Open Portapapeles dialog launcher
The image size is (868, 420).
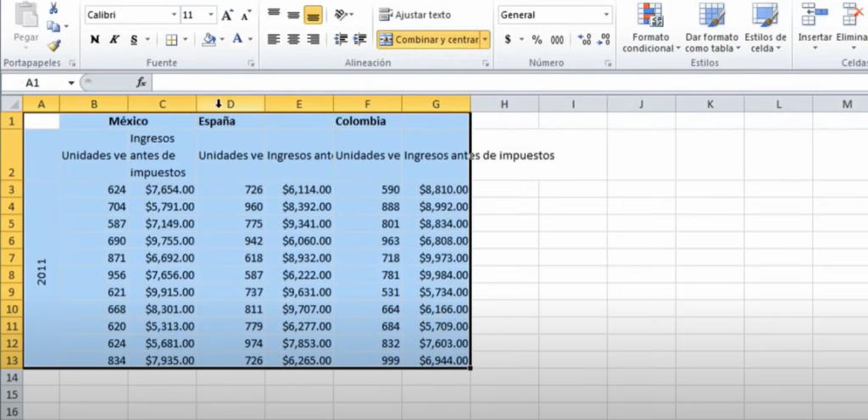click(71, 64)
